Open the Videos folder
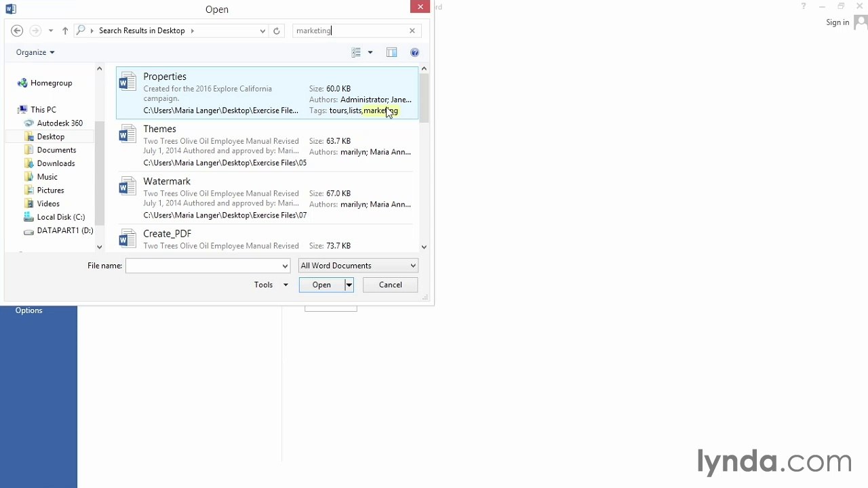Viewport: 868px width, 488px height. click(x=48, y=204)
